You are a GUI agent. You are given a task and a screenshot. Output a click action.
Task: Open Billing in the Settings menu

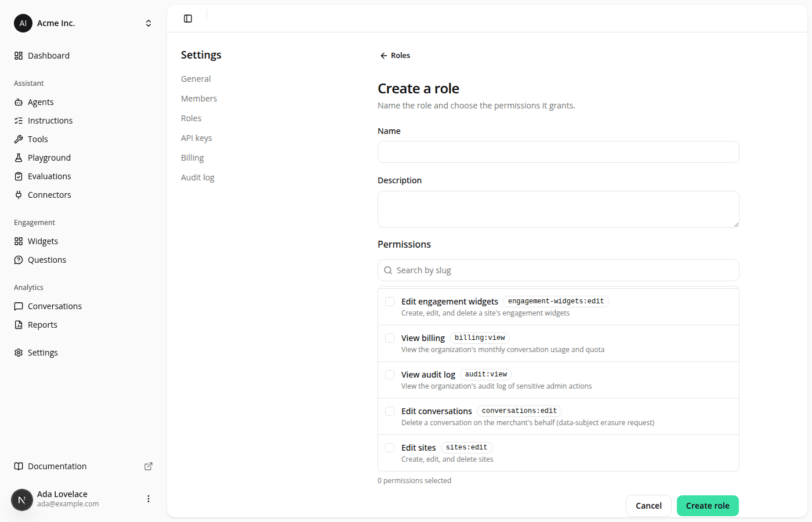pos(193,158)
